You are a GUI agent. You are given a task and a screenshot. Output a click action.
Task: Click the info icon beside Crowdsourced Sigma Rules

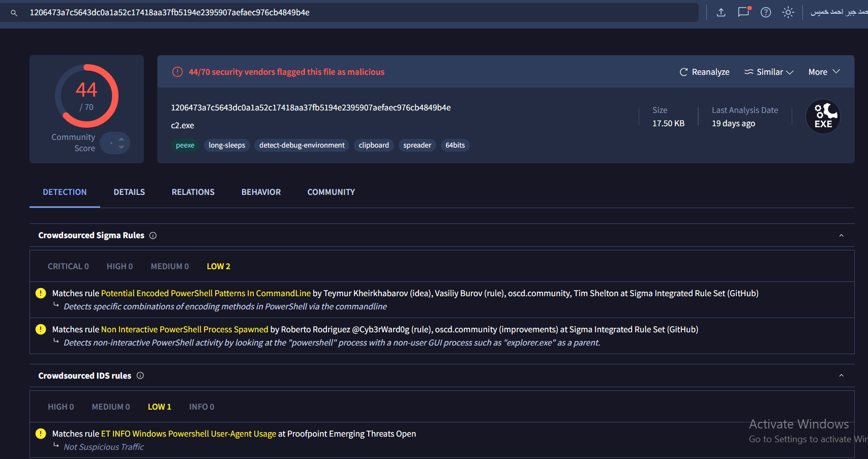[x=153, y=236]
